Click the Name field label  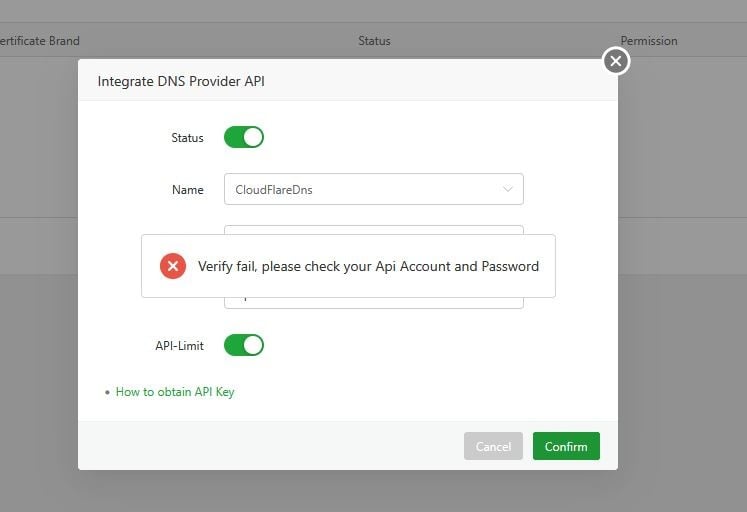pos(187,190)
